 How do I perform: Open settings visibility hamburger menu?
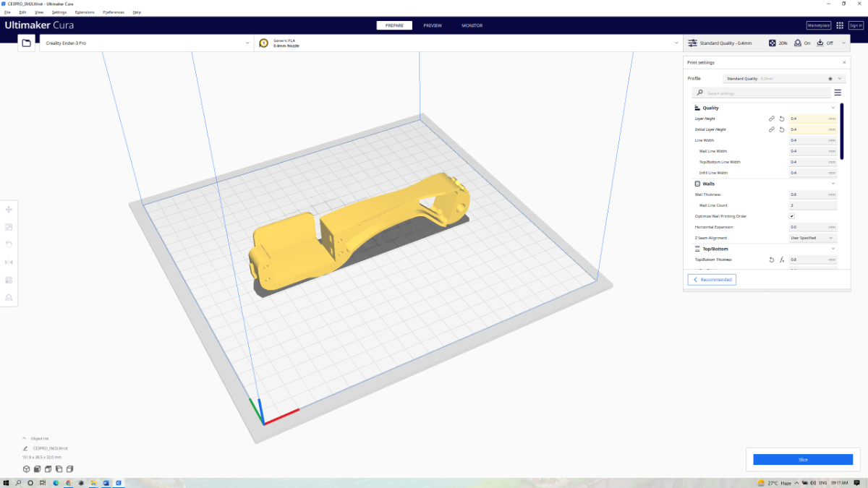(838, 93)
